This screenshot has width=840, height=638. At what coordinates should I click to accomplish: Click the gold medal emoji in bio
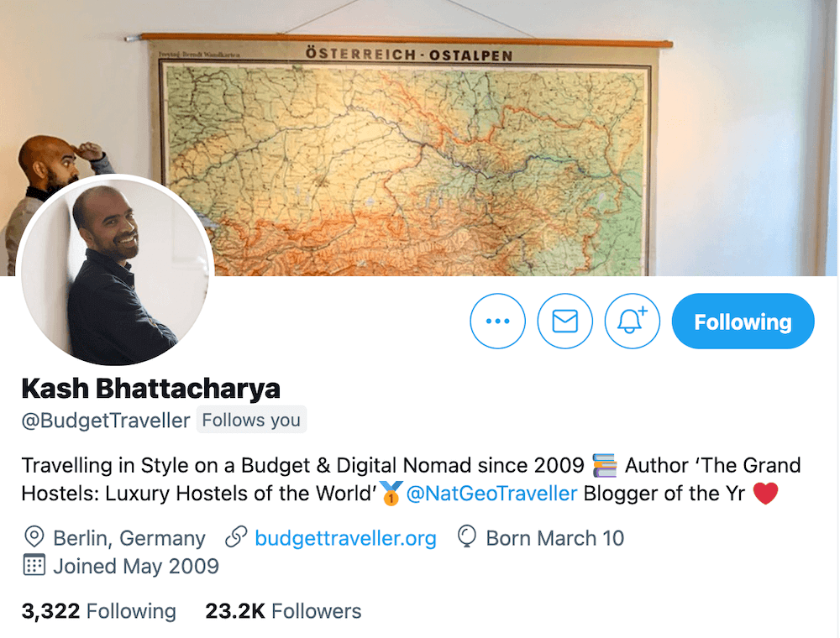coord(391,494)
